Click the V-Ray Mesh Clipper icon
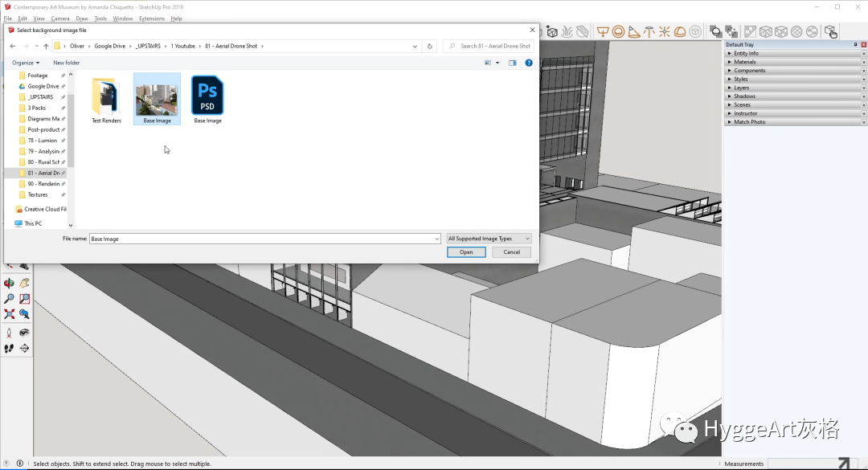 click(582, 32)
